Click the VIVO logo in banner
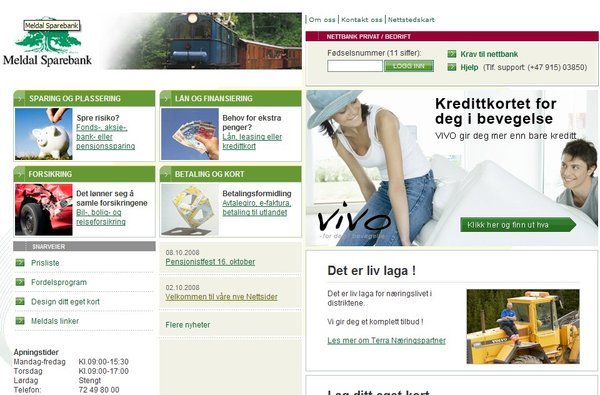This screenshot has width=600, height=395. click(x=354, y=220)
